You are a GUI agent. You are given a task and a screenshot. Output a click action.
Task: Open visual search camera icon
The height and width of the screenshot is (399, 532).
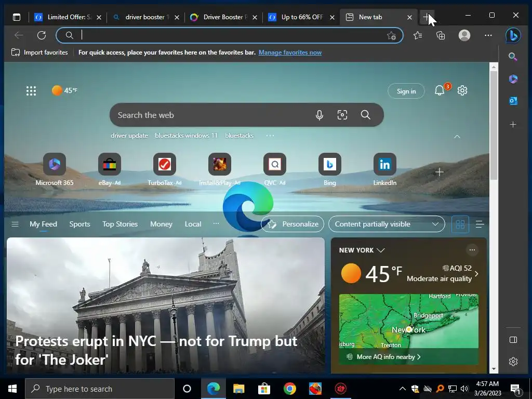[x=342, y=115]
